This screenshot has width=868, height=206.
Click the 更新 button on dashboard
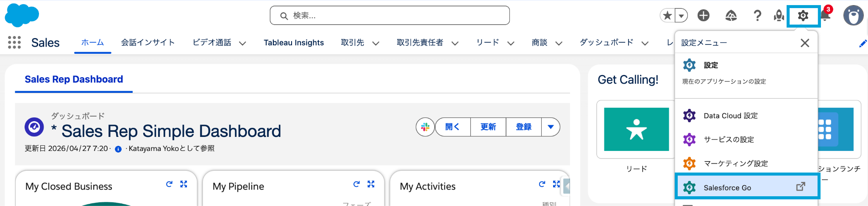(x=488, y=127)
